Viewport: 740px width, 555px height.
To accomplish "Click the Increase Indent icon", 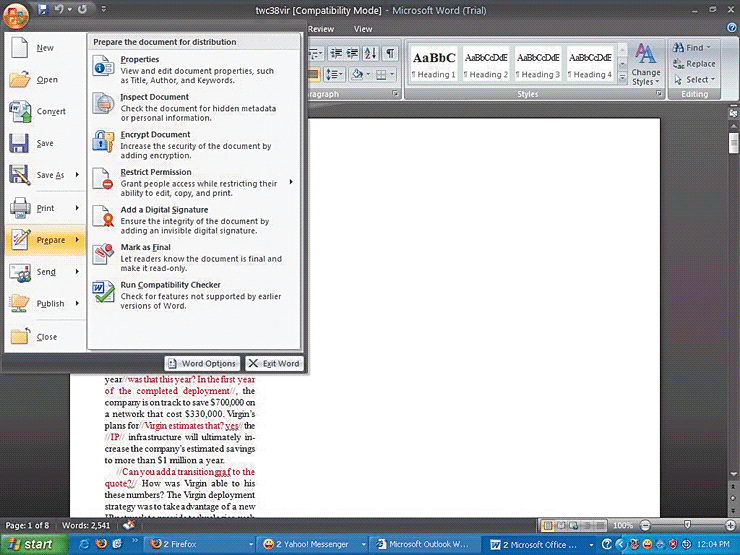I will pyautogui.click(x=352, y=53).
